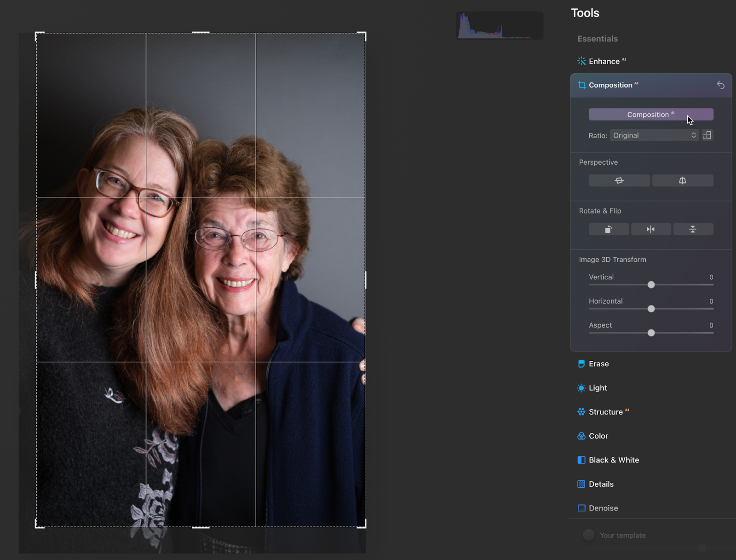The image size is (736, 560).
Task: Flip crop orientation next to Ratio
Action: point(707,135)
